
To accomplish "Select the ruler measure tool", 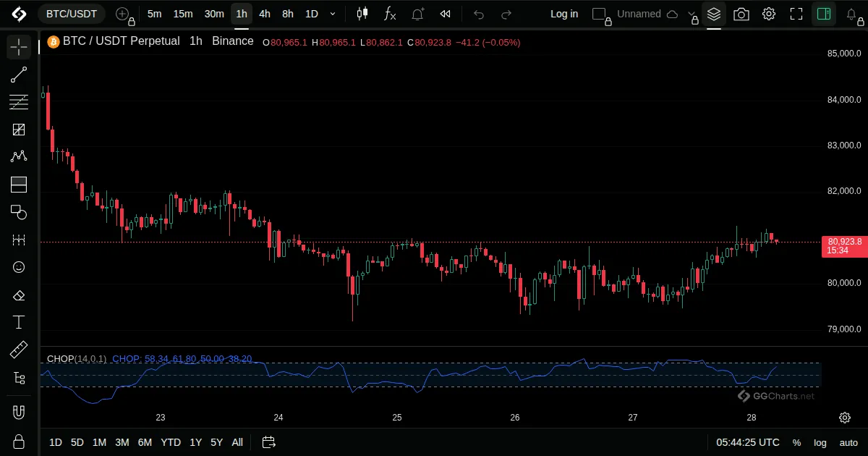I will click(x=19, y=350).
